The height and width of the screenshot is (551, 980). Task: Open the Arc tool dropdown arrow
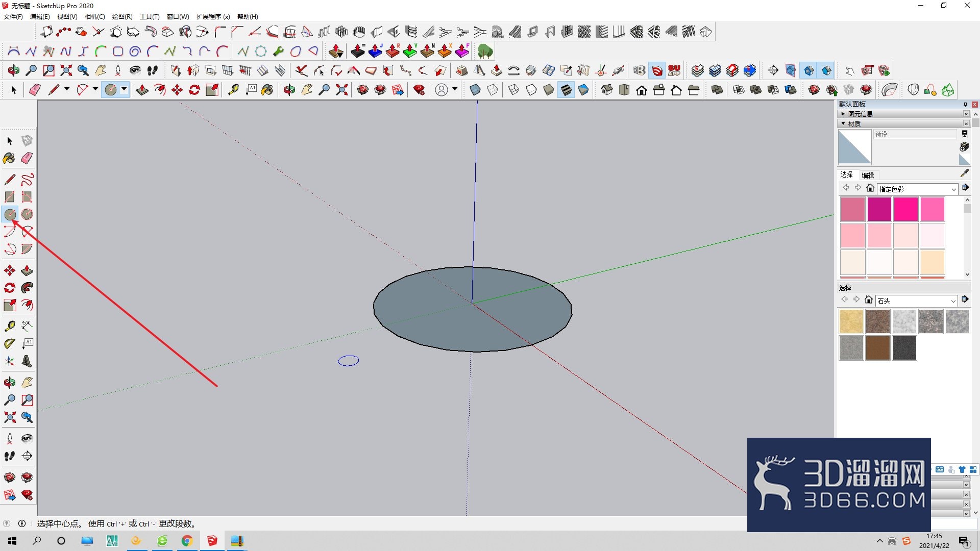click(95, 89)
